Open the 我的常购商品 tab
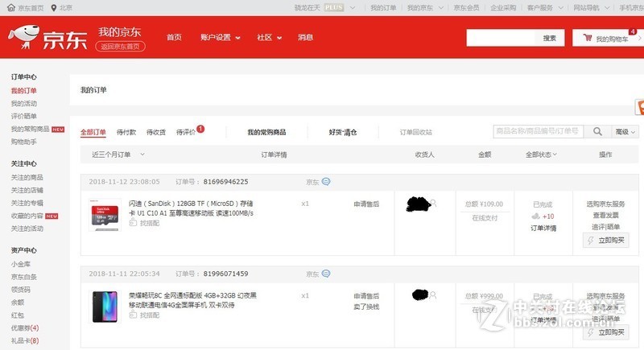The width and height of the screenshot is (644, 350). 266,132
